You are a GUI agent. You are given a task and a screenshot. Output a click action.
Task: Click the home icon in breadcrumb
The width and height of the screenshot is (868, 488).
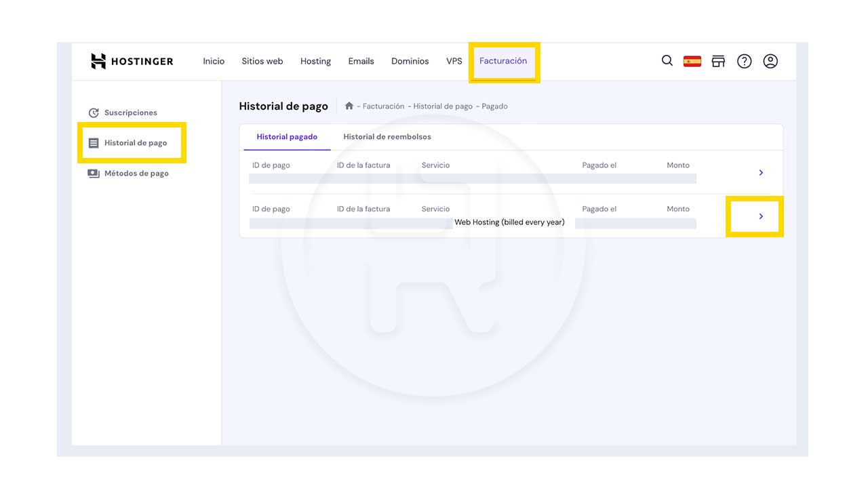(349, 106)
